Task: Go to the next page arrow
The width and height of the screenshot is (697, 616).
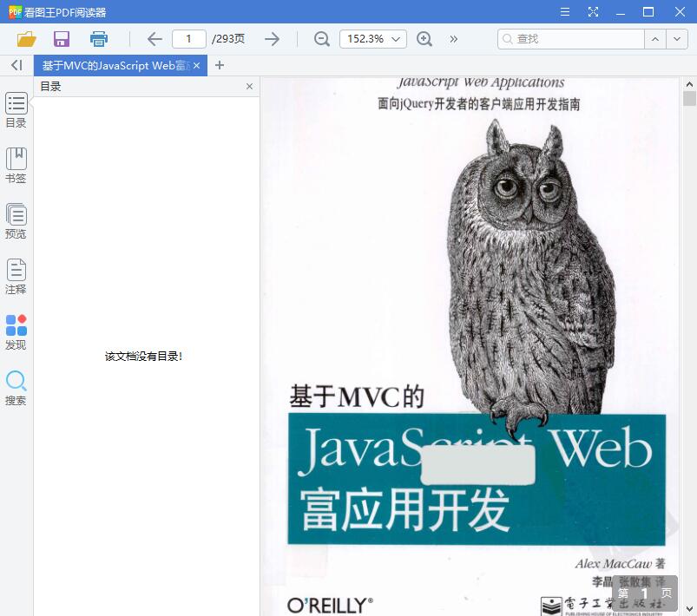Action: (272, 39)
